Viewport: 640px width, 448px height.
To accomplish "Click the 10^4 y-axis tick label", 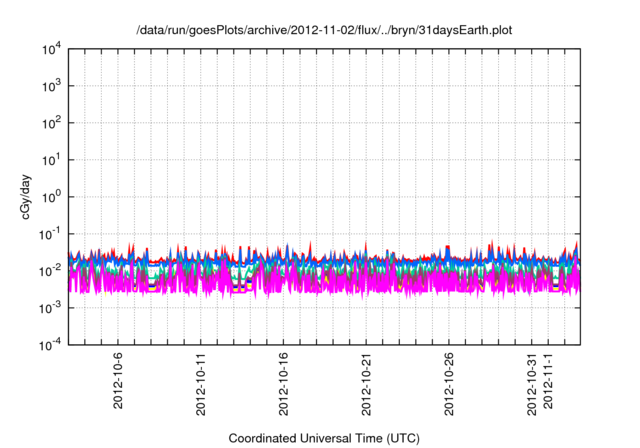I will (50, 50).
